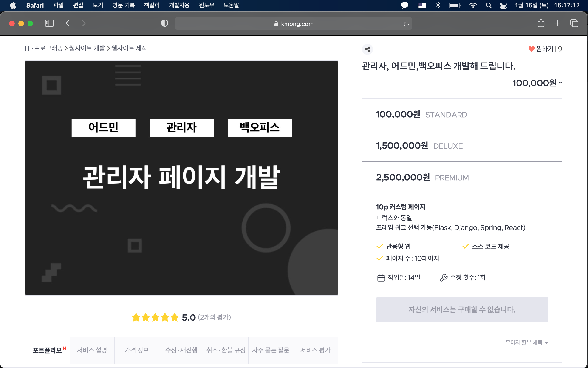The image size is (588, 368).
Task: Open the chat bubble menu bar icon
Action: [x=404, y=5]
